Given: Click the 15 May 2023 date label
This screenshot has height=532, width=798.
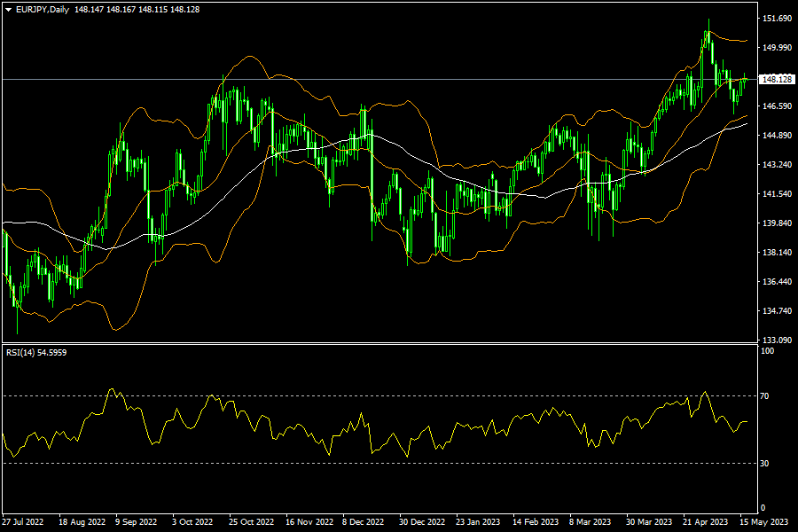Looking at the screenshot, I should pos(764,522).
